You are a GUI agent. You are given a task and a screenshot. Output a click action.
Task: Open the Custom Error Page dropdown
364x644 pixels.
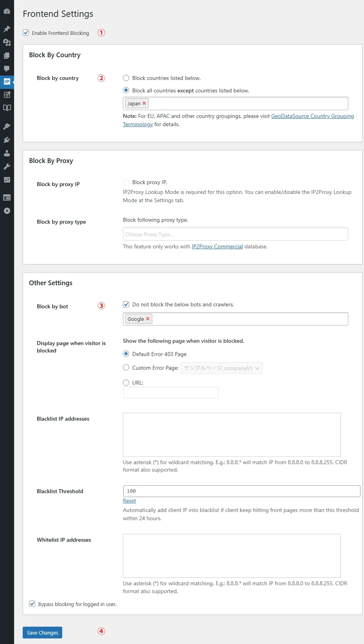pos(221,368)
